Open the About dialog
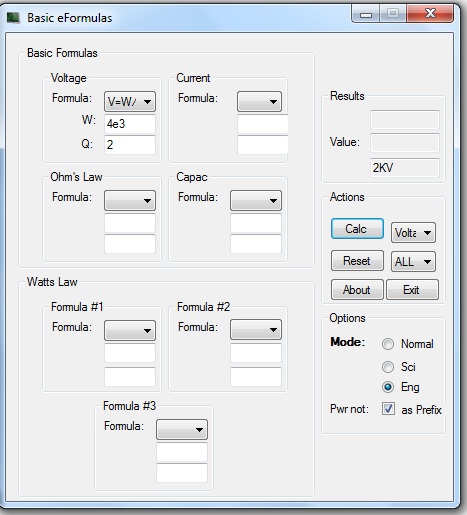This screenshot has height=515, width=467. point(357,290)
